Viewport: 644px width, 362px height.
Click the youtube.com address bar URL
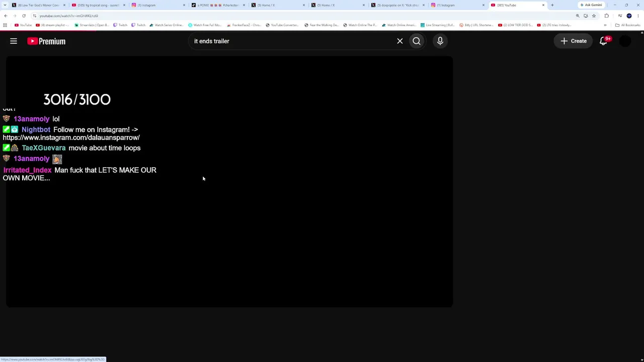click(69, 16)
